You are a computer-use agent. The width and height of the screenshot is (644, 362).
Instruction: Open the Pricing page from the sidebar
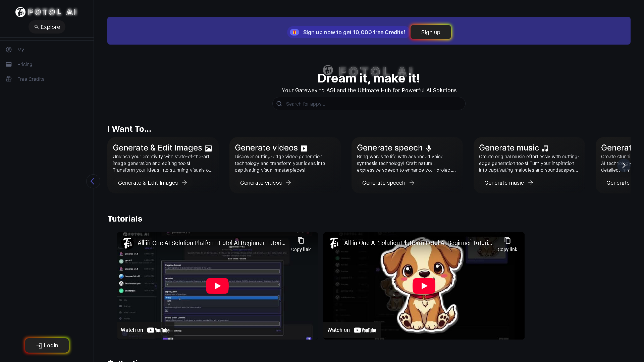click(x=25, y=64)
